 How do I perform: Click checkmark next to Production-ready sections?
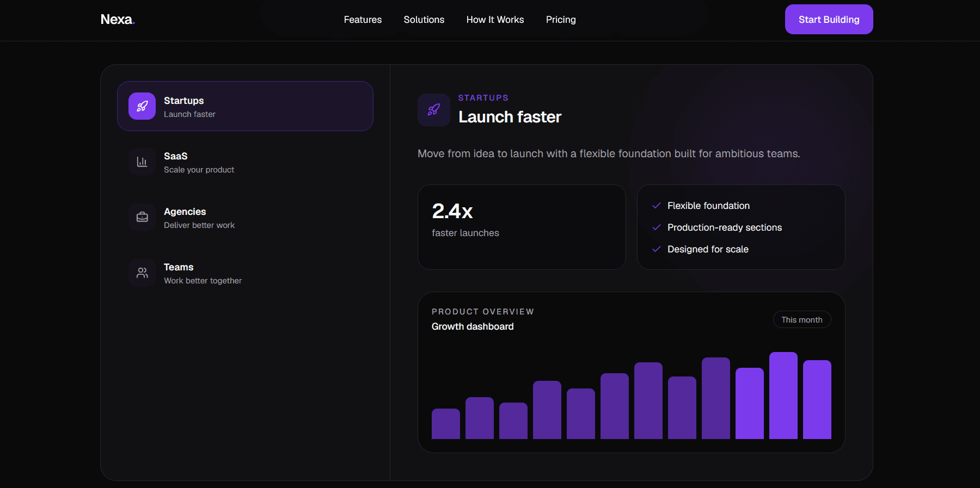pyautogui.click(x=657, y=227)
